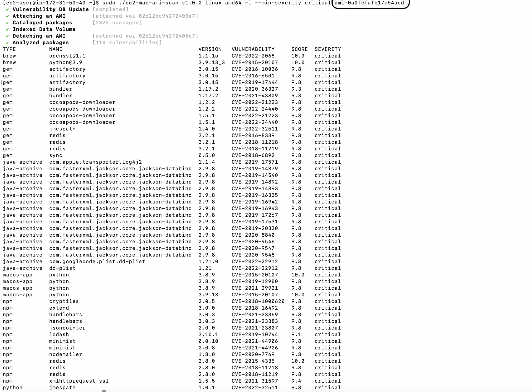The image size is (532, 392).
Task: Click the extend npm package name
Action: [x=59, y=308]
